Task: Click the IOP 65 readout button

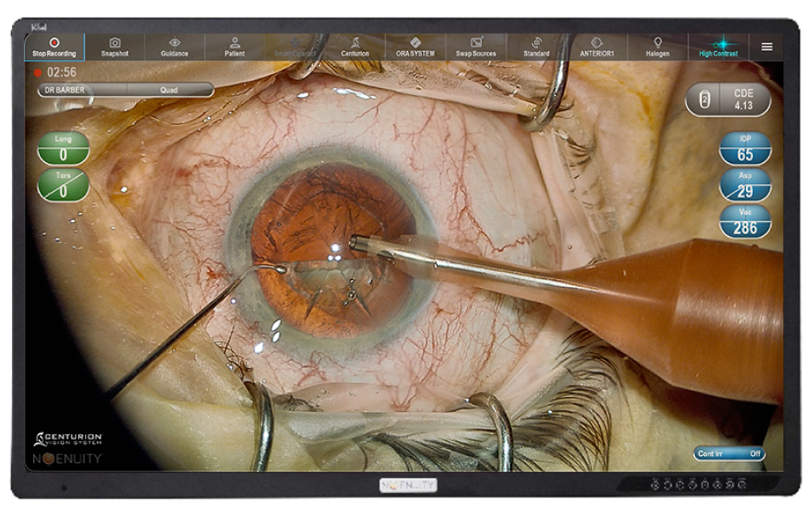Action: pos(744,148)
